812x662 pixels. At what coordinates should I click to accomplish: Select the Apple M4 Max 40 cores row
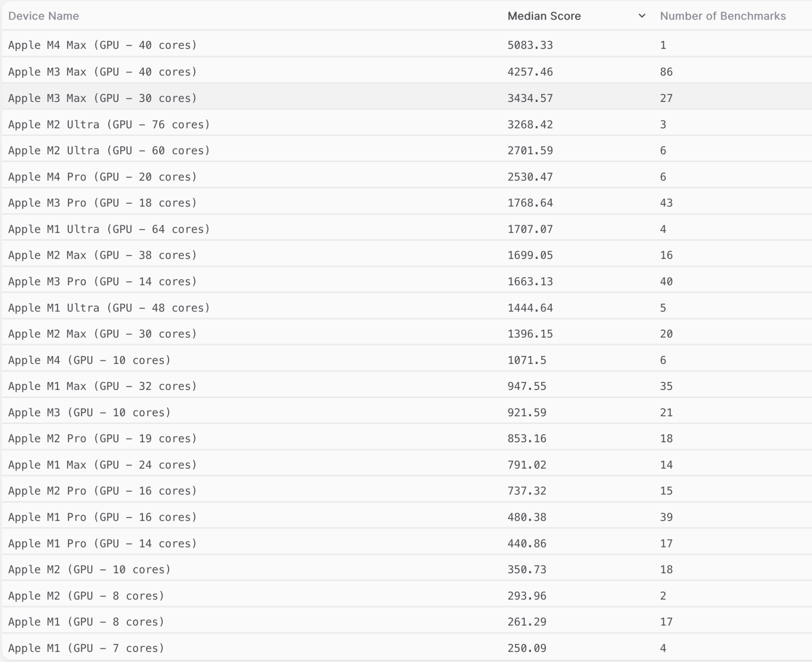pos(102,45)
